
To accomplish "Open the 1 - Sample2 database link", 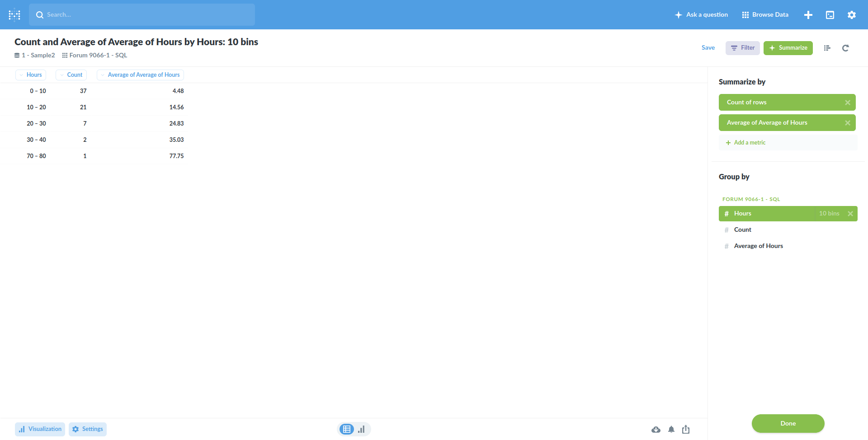I will pos(34,56).
